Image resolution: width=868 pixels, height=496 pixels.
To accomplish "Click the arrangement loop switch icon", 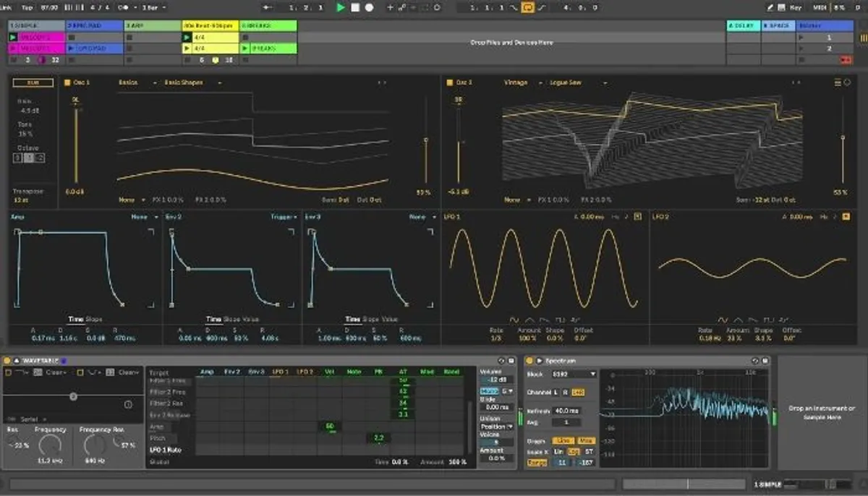I will pos(527,7).
